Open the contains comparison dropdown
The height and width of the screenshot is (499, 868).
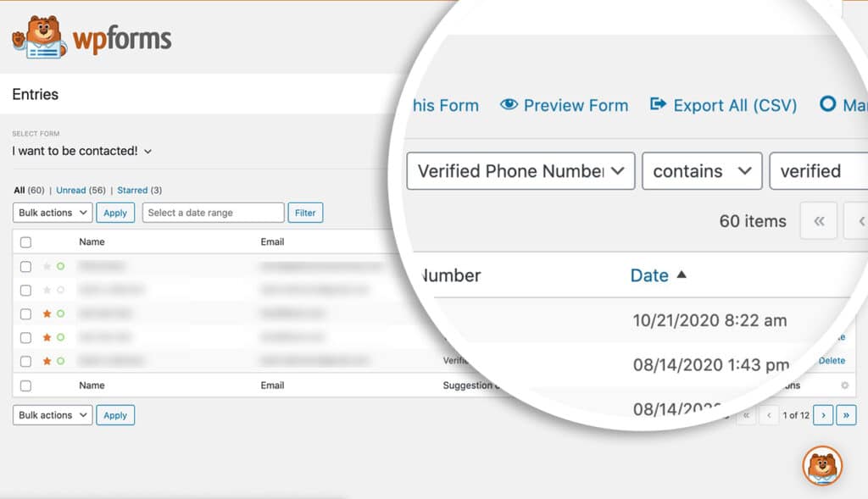[702, 171]
